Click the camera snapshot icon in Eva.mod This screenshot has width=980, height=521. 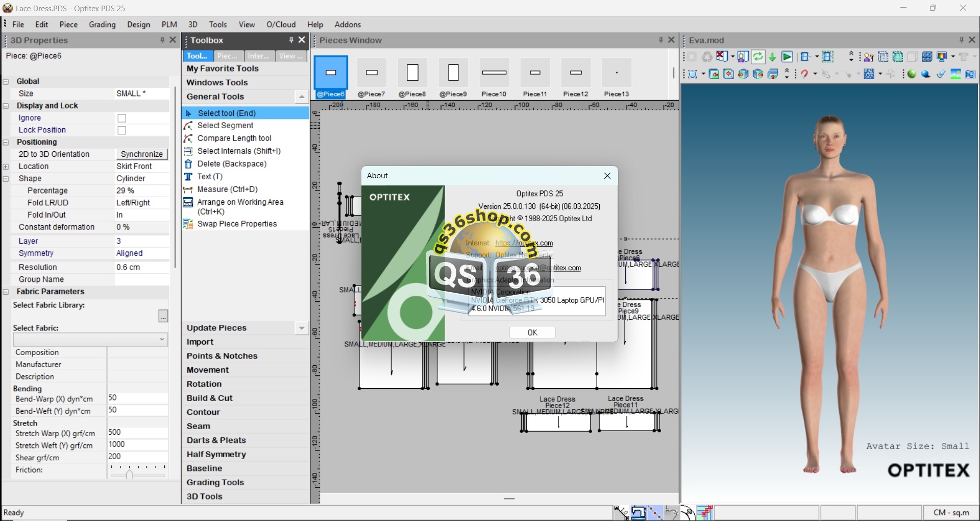[971, 75]
